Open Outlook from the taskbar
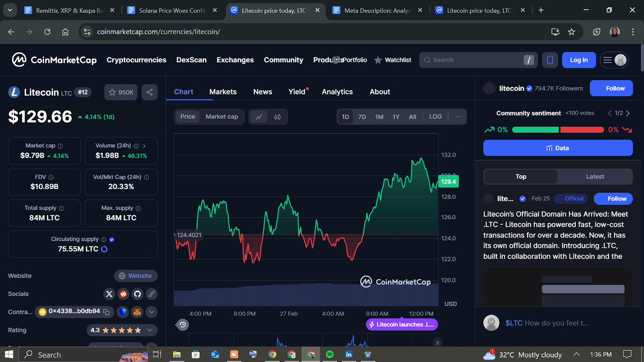 [215, 354]
